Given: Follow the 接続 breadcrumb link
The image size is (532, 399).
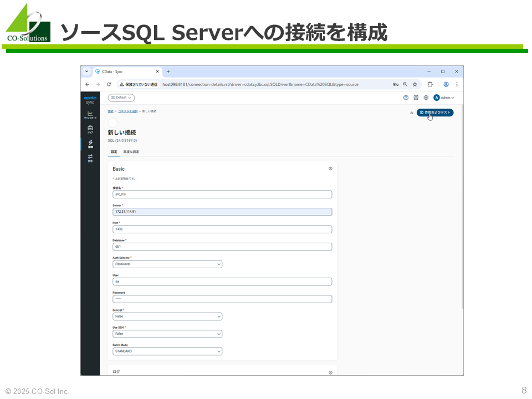Looking at the screenshot, I should 111,111.
